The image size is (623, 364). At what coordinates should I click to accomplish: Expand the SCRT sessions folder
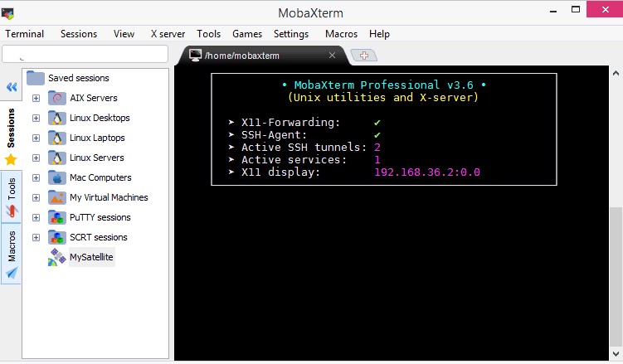pyautogui.click(x=37, y=237)
